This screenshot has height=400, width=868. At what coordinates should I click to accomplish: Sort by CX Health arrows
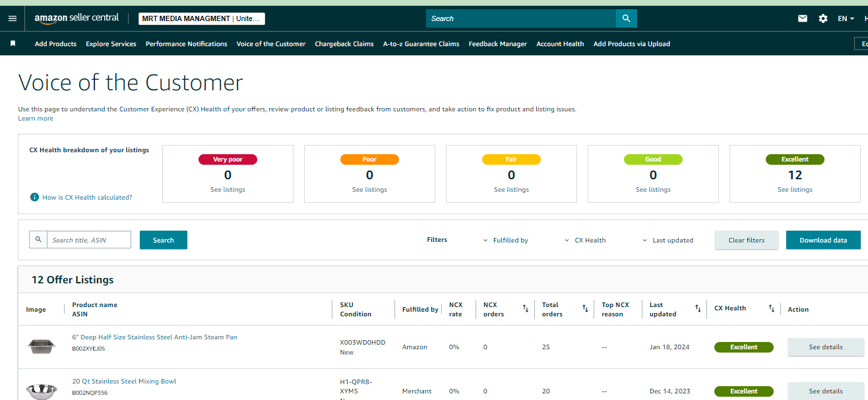tap(772, 308)
